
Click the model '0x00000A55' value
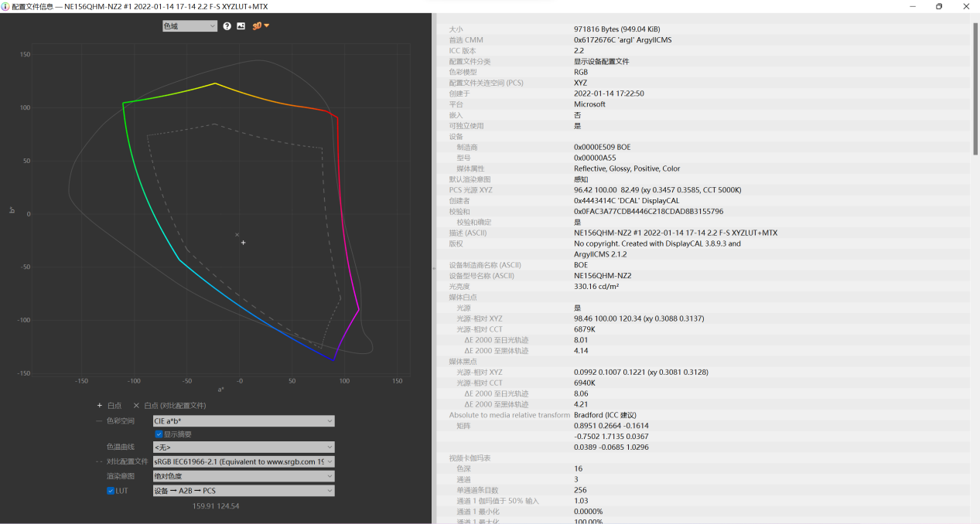(595, 158)
